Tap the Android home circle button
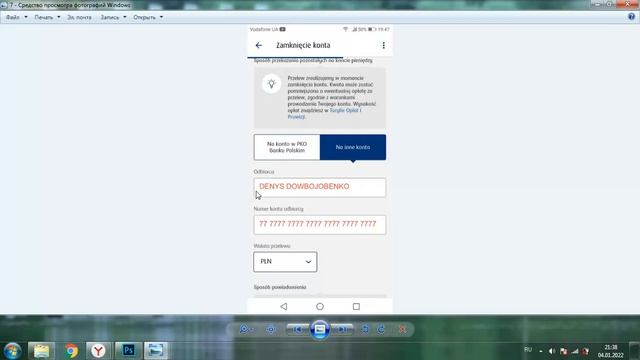Viewport: 640px width, 360px height. [x=320, y=306]
